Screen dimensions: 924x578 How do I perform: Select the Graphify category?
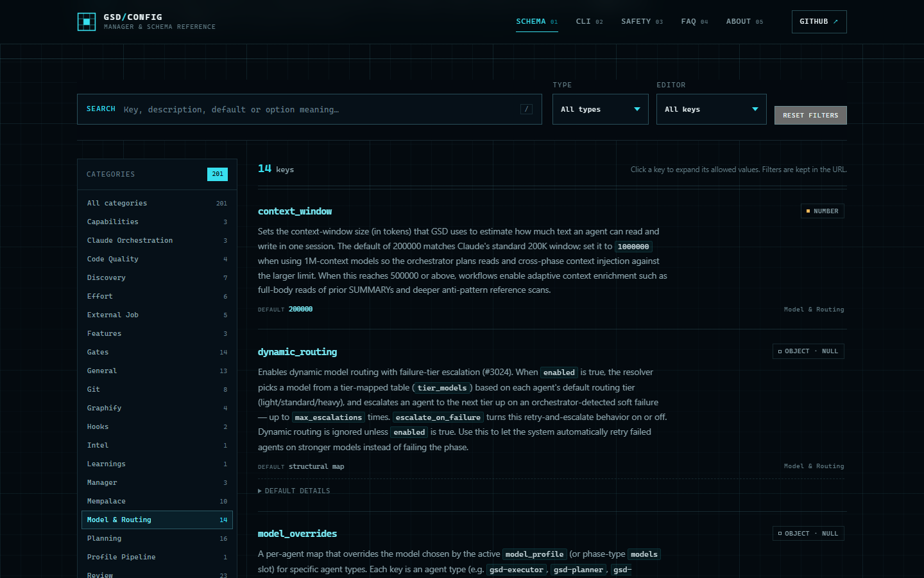coord(157,408)
